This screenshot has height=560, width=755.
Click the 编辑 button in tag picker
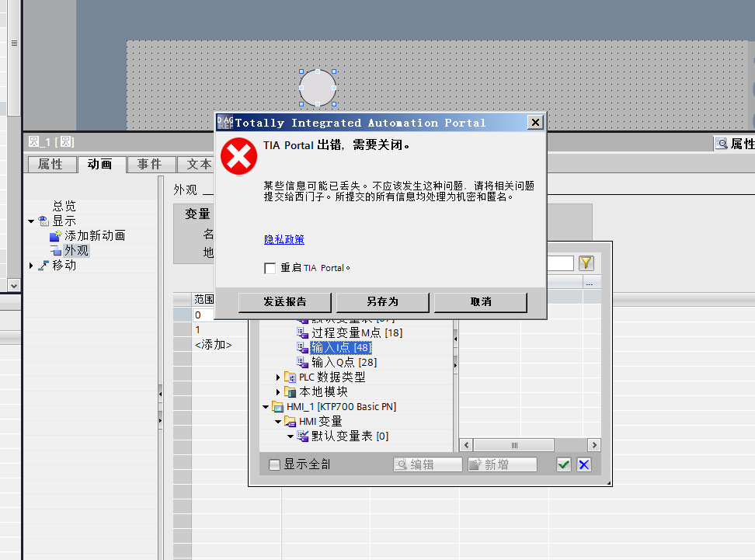pyautogui.click(x=427, y=464)
